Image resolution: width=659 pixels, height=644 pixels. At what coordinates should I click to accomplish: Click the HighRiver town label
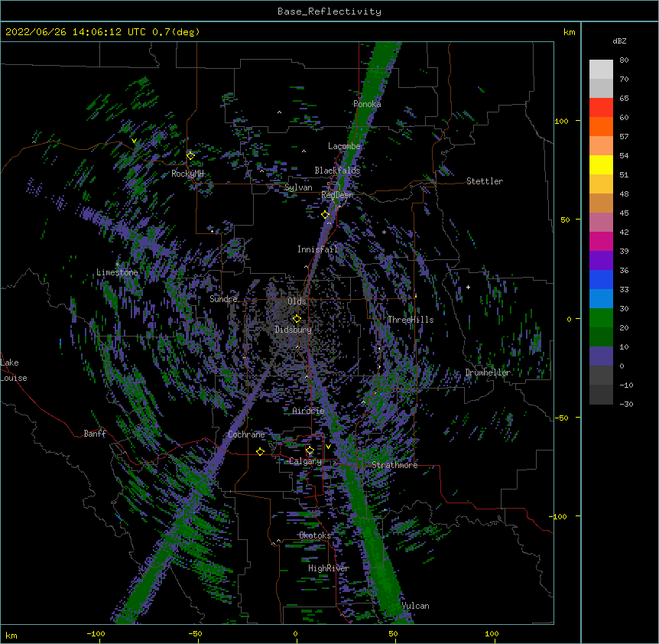[x=329, y=568]
